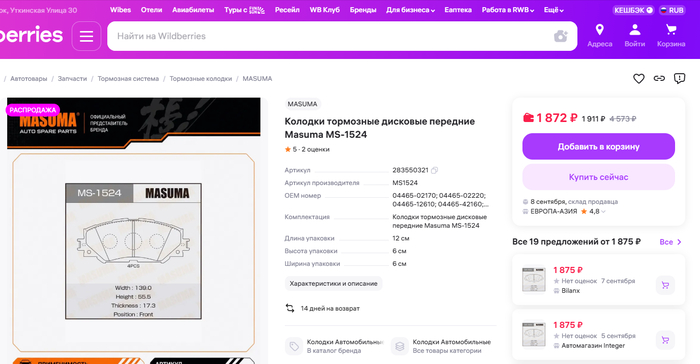Add Bilanx offer to cart
This screenshot has width=700, height=364.
[665, 285]
